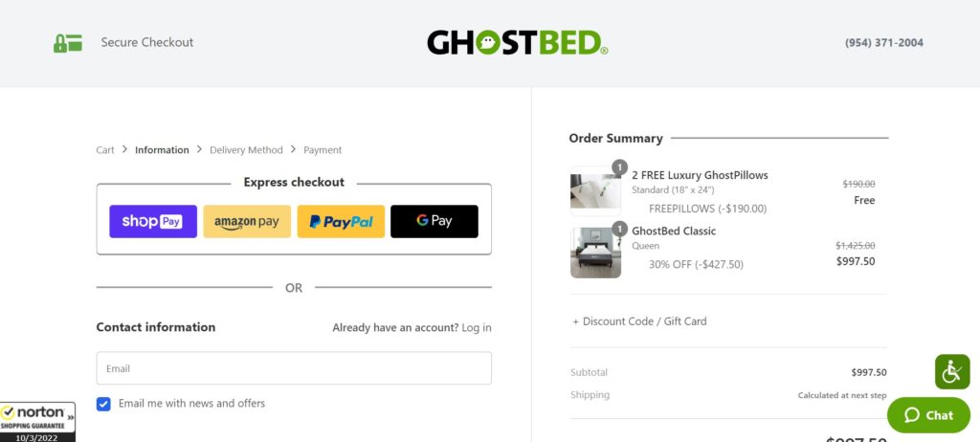Start a Chat with support
Image resolution: width=980 pixels, height=442 pixels.
click(928, 415)
